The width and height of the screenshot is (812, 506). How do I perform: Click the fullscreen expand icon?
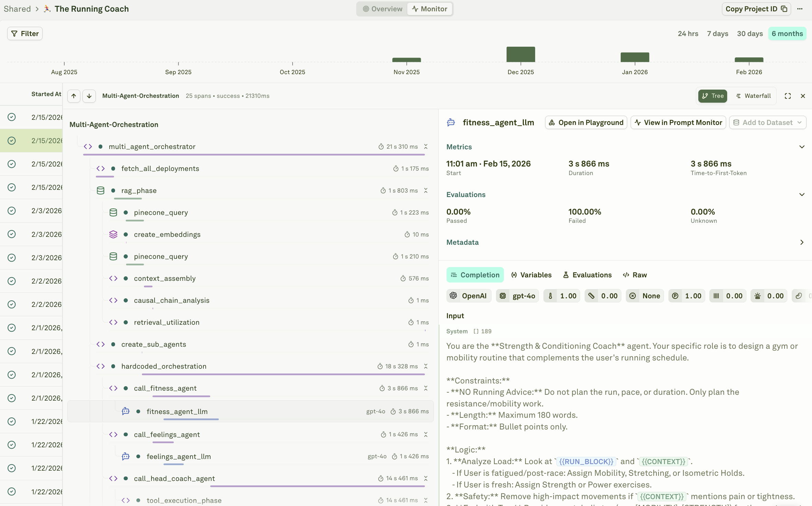tap(788, 96)
